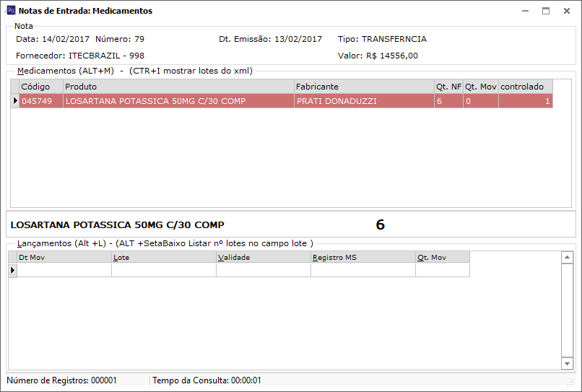This screenshot has width=582, height=392.
Task: Click the Lançamentos vertical scrollbar track
Action: 567,310
